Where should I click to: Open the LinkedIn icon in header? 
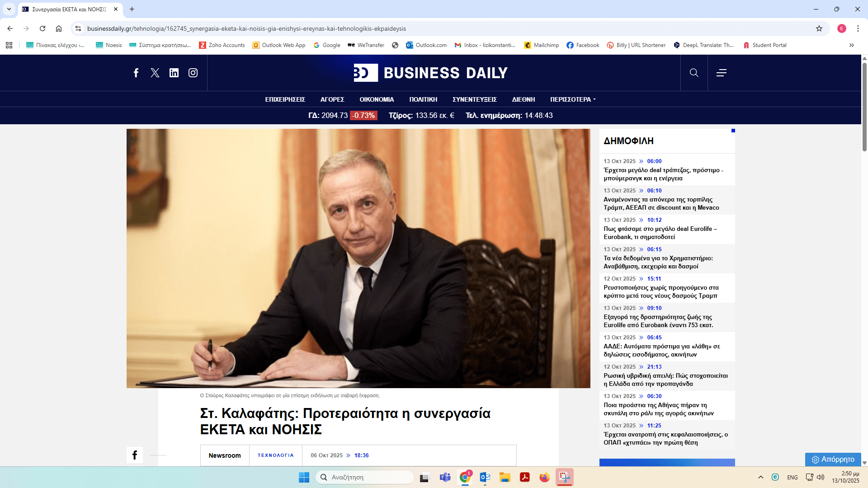click(174, 73)
